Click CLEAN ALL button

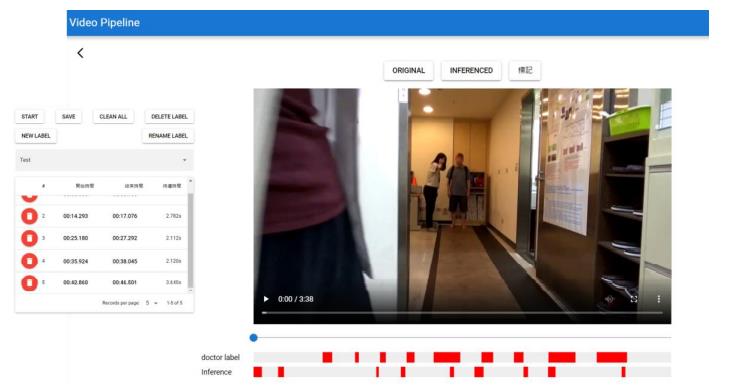pos(113,117)
